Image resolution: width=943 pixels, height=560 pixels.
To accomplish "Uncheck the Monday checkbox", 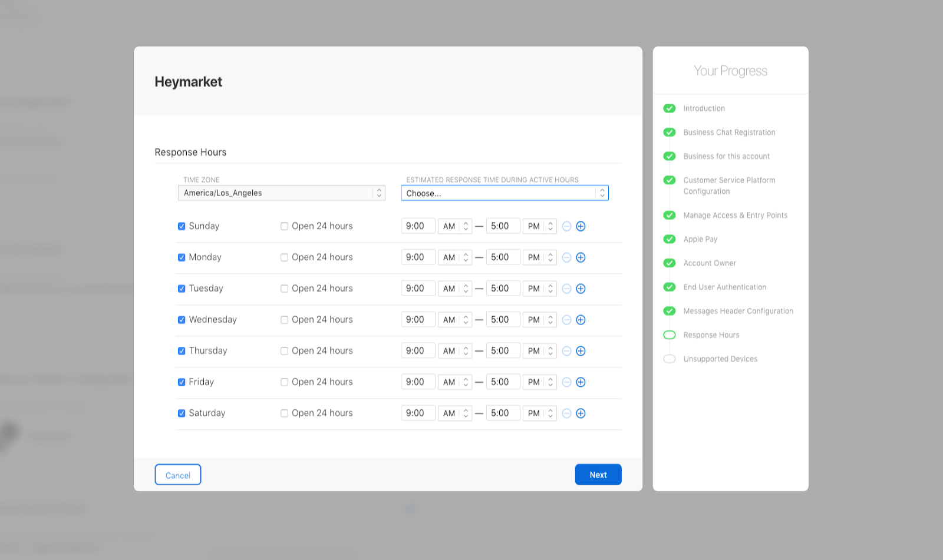I will click(182, 257).
